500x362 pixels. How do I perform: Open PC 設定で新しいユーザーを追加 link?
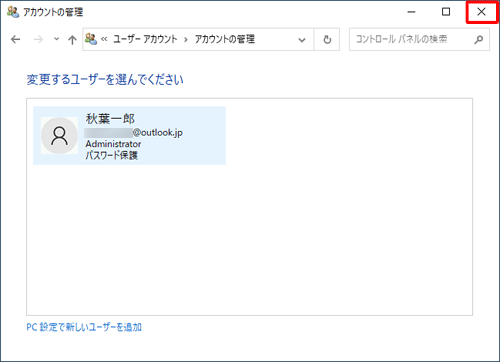click(84, 327)
